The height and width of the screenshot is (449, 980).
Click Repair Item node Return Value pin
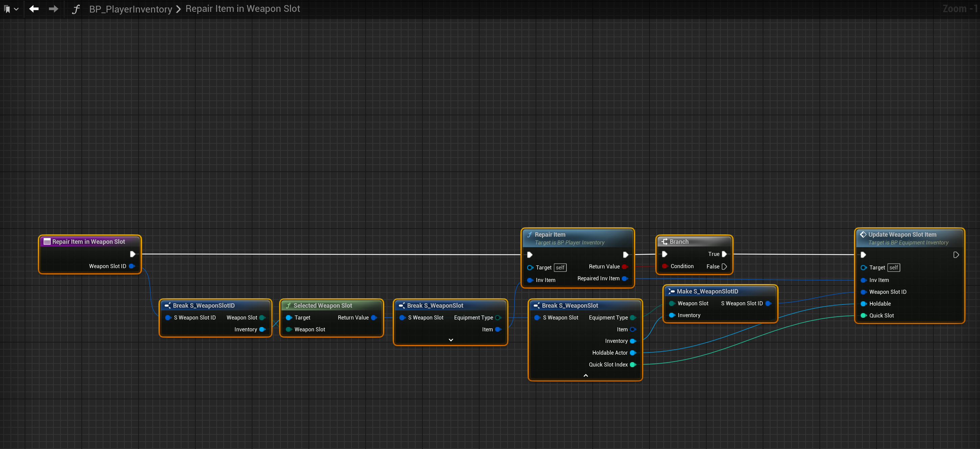624,266
